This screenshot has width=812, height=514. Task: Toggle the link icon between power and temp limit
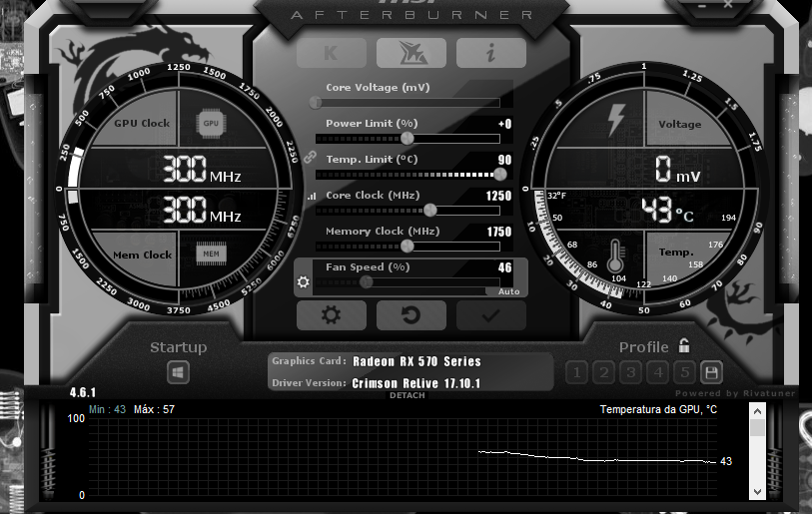coord(310,157)
